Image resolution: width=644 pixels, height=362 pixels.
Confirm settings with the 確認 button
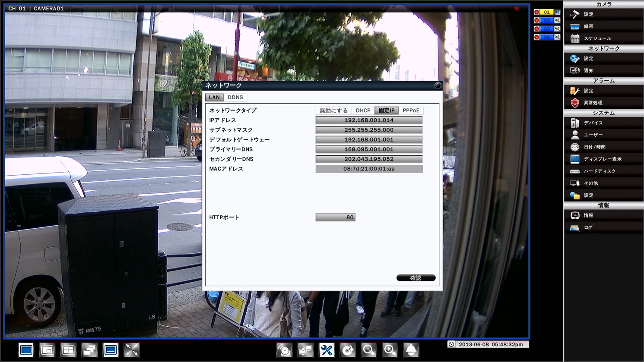416,277
